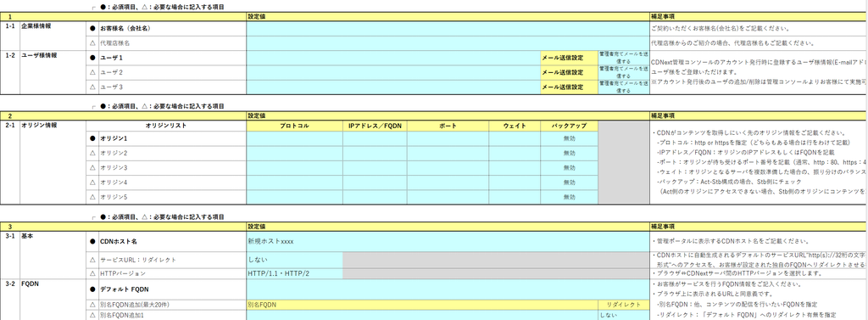Select the オリジン5 label cell

[x=173, y=197]
